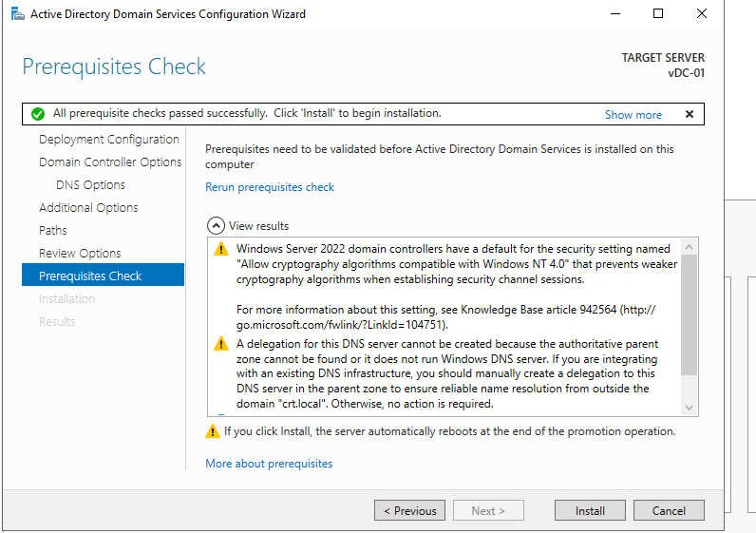Click the automatic reboot warning text
756x533 pixels.
point(450,431)
